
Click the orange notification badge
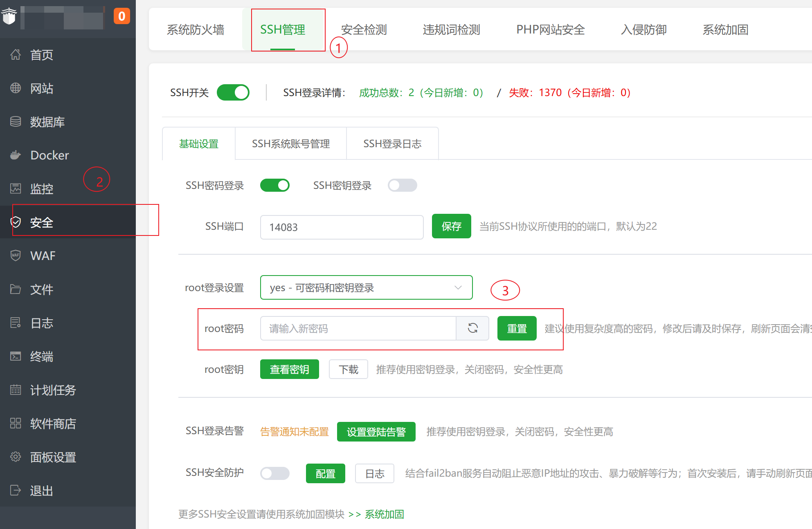(x=121, y=16)
